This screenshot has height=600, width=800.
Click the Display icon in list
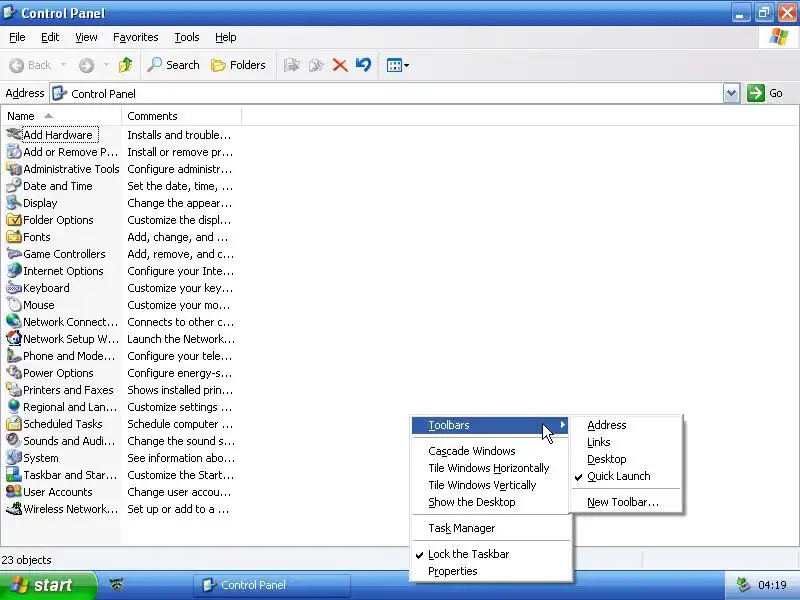[x=14, y=203]
